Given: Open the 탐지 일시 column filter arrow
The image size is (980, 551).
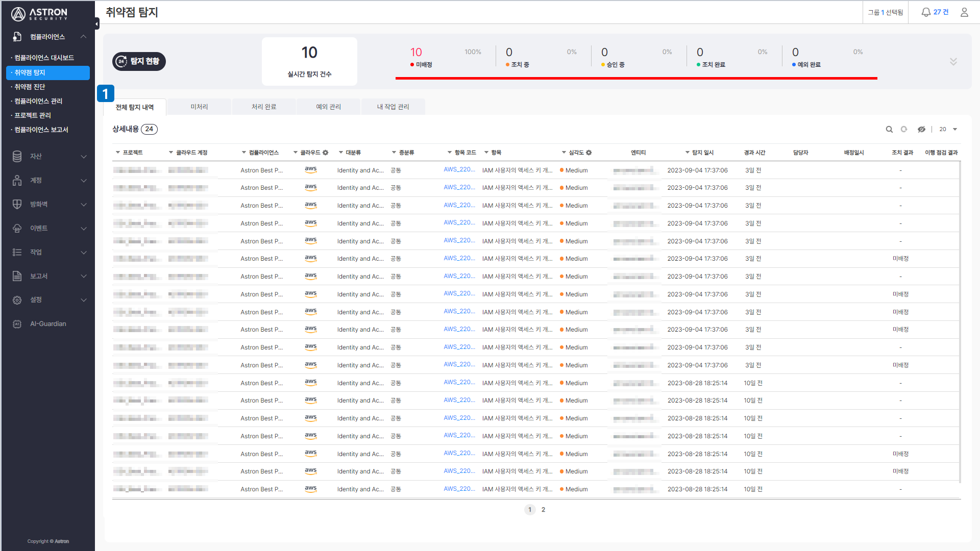Looking at the screenshot, I should (687, 153).
